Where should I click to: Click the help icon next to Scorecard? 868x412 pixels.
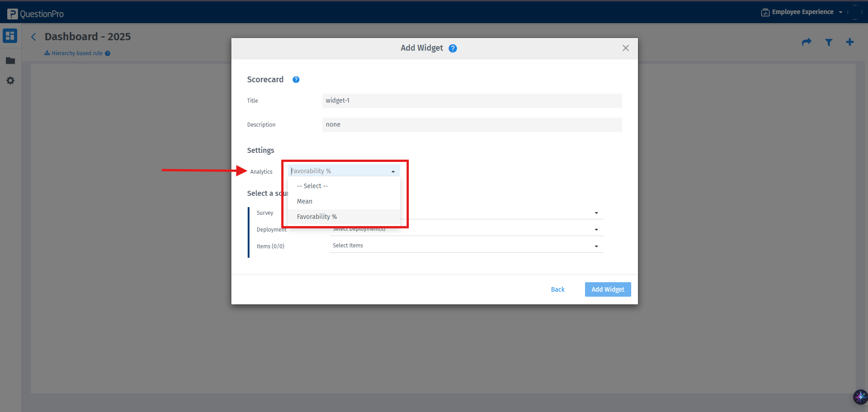296,79
